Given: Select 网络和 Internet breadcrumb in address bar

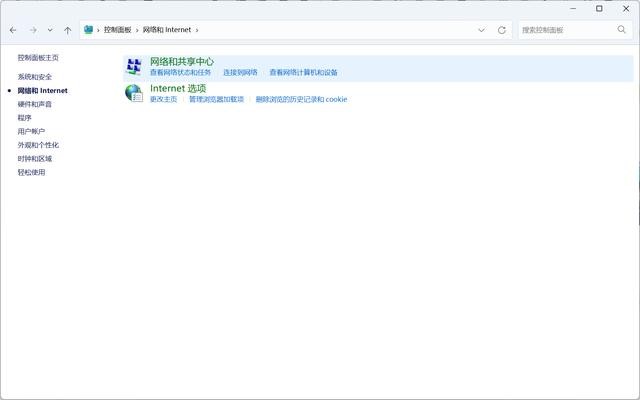Looking at the screenshot, I should (x=167, y=30).
